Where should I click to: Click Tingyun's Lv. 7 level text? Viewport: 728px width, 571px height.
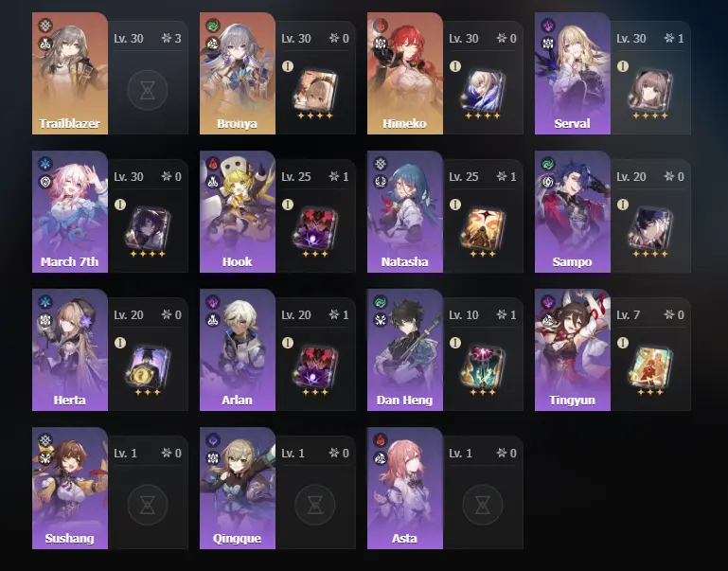point(629,314)
